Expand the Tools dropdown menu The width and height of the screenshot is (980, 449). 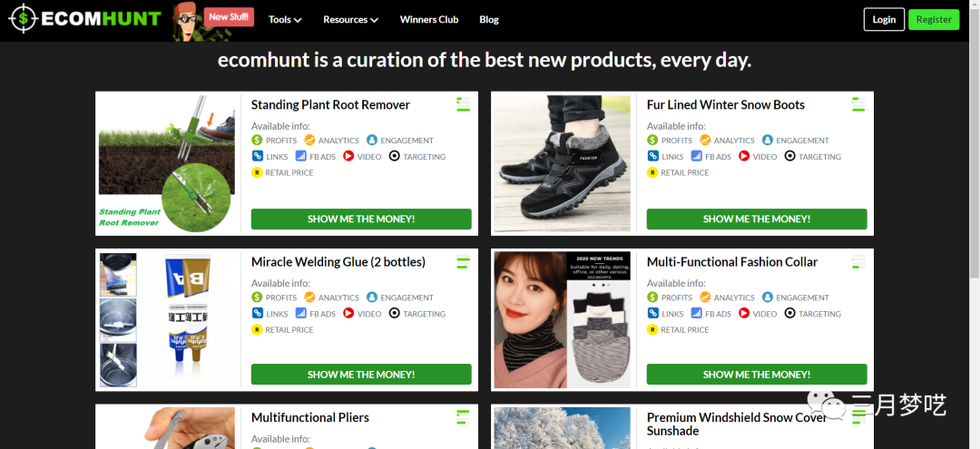click(x=285, y=19)
